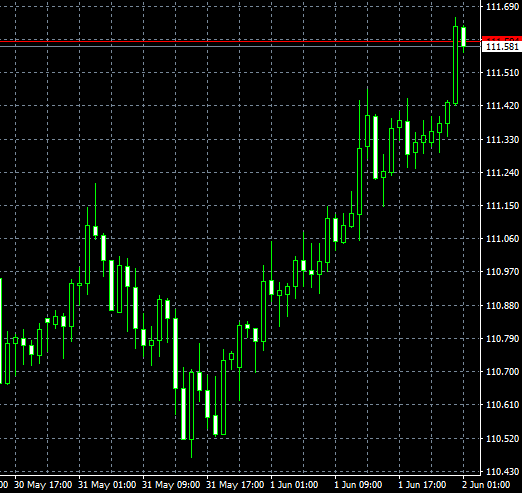The width and height of the screenshot is (523, 493).
Task: Select the latest rightmost white candle
Action: point(464,37)
